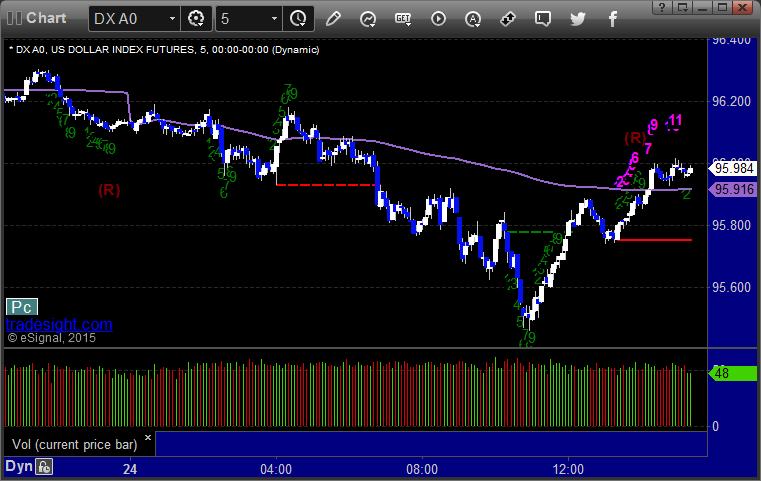Screen dimensions: 761x481
Task: Open the time template clock menu
Action: 298,19
